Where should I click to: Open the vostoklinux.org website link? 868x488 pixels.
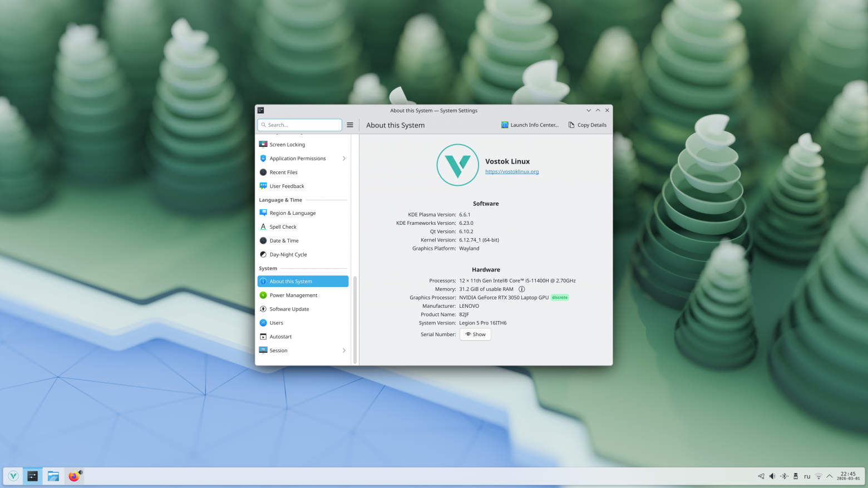coord(511,171)
